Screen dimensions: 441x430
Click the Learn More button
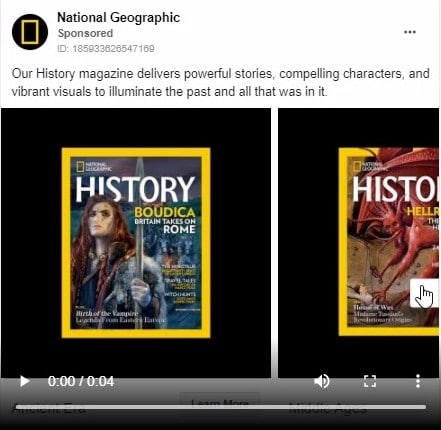pos(220,403)
